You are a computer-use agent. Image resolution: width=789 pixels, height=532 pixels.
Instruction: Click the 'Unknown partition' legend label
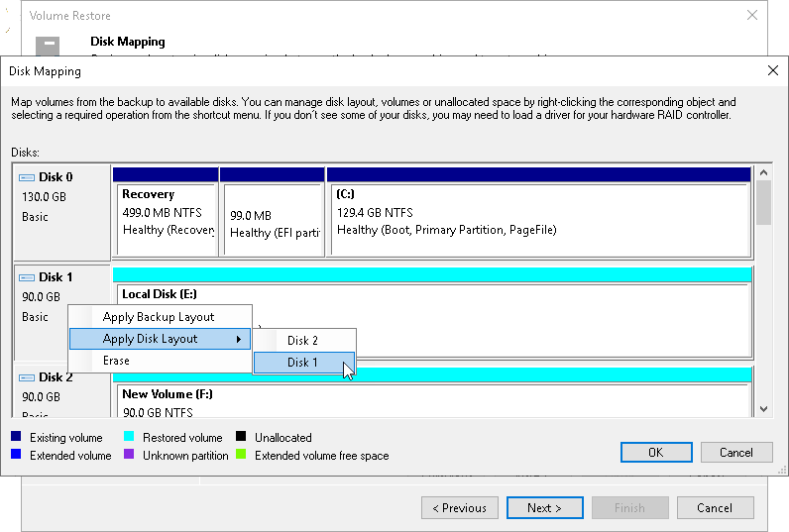tap(185, 456)
